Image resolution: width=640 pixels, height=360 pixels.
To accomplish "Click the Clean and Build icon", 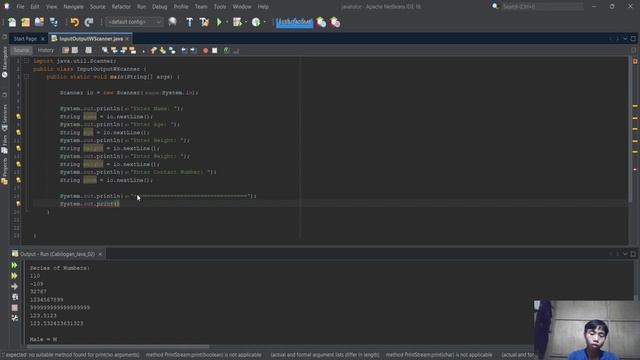I will coord(204,22).
